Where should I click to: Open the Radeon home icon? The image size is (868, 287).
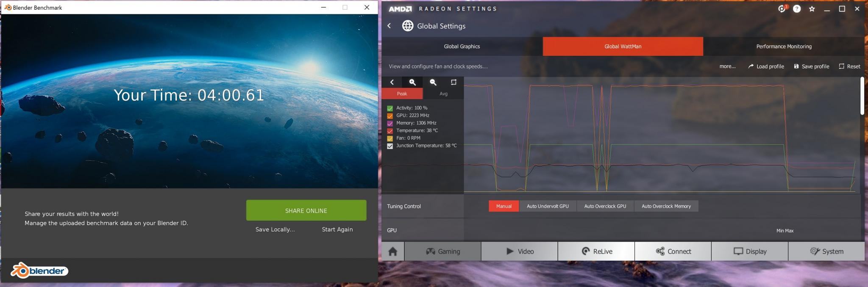click(x=393, y=251)
